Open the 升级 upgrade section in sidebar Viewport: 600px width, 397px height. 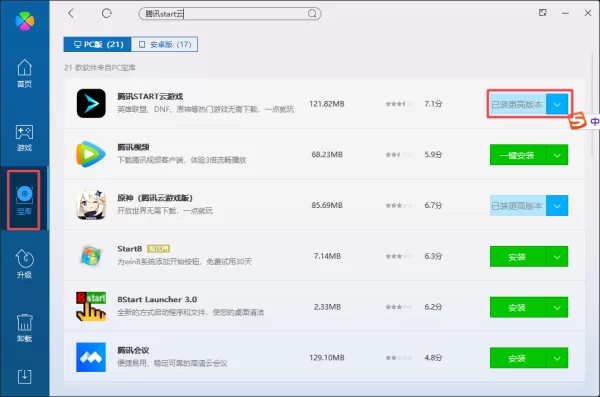(x=24, y=264)
